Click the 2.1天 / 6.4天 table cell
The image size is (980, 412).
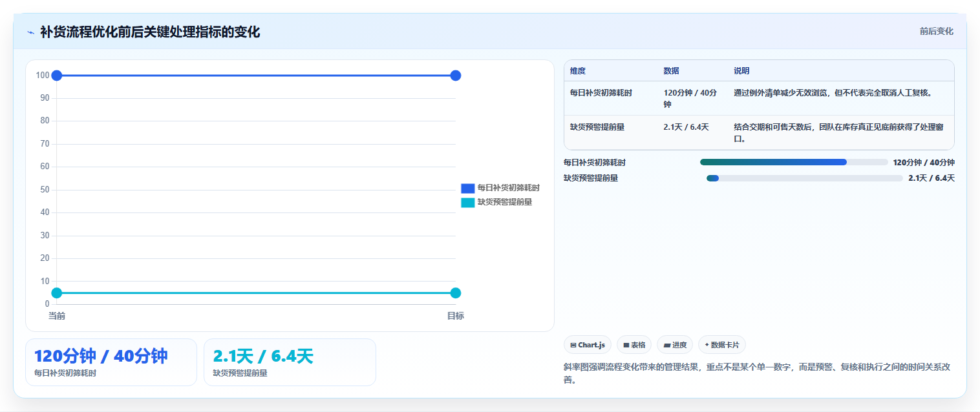693,132
